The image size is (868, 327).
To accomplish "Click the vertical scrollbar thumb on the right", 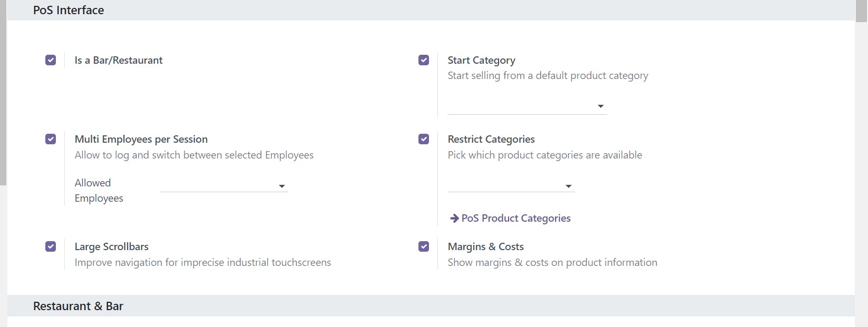I will click(x=862, y=11).
